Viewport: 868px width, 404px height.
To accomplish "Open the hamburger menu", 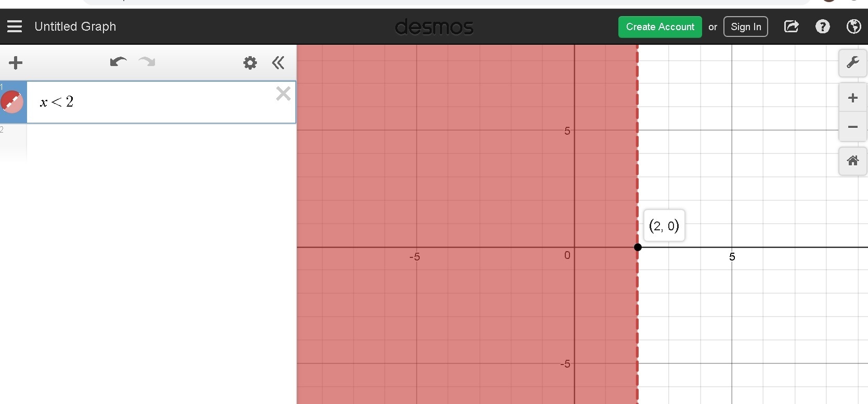I will [15, 27].
